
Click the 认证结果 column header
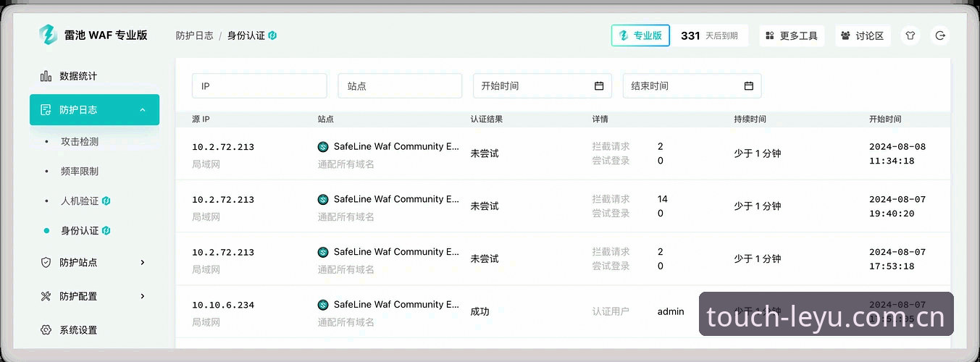click(486, 119)
